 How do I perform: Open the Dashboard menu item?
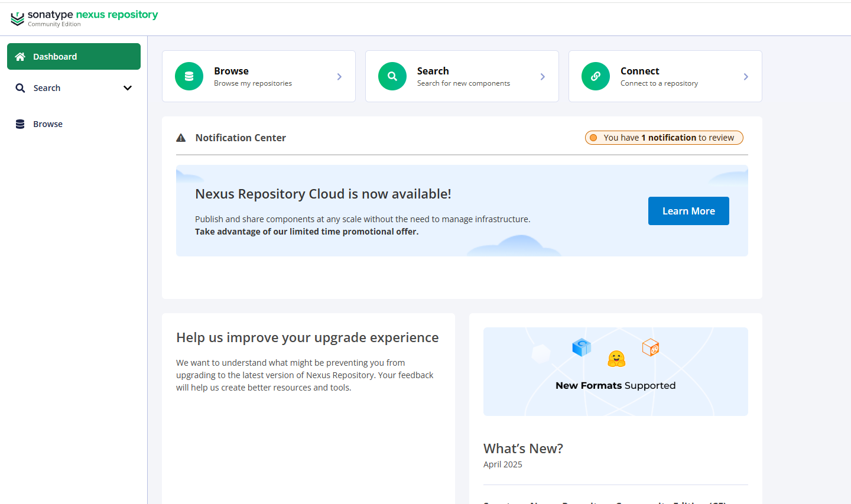[x=55, y=57]
